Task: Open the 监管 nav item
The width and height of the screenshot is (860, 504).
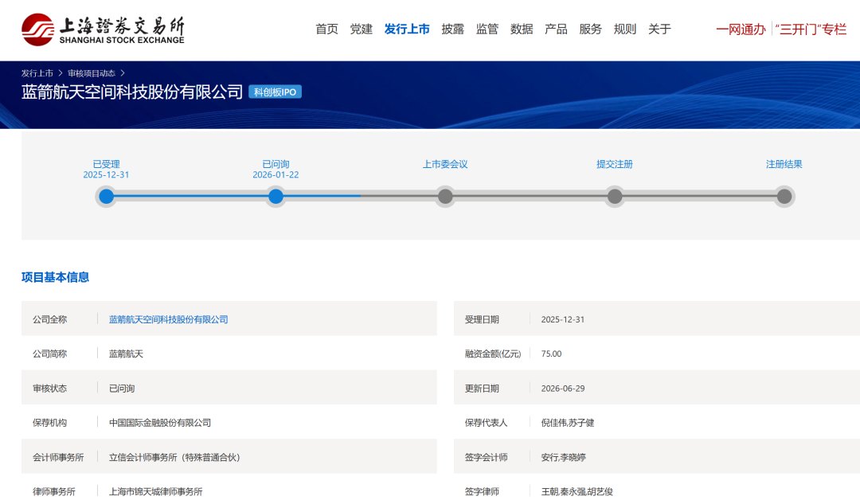Action: click(x=487, y=29)
